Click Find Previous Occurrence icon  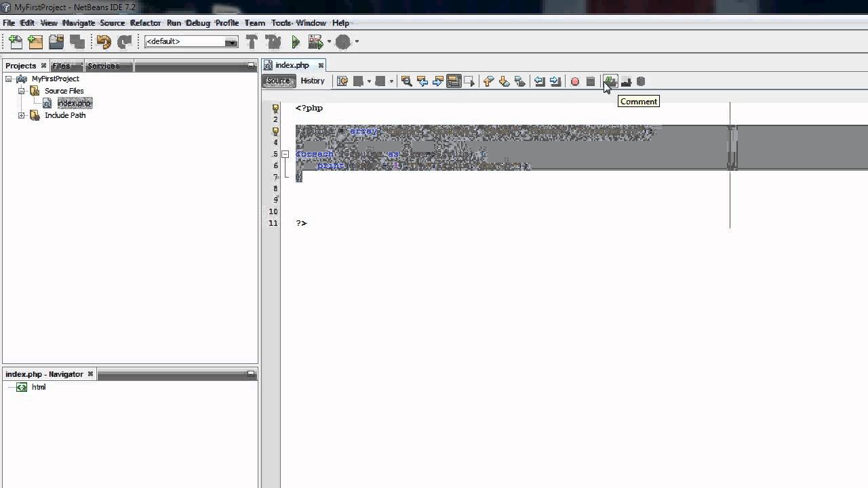coord(422,81)
